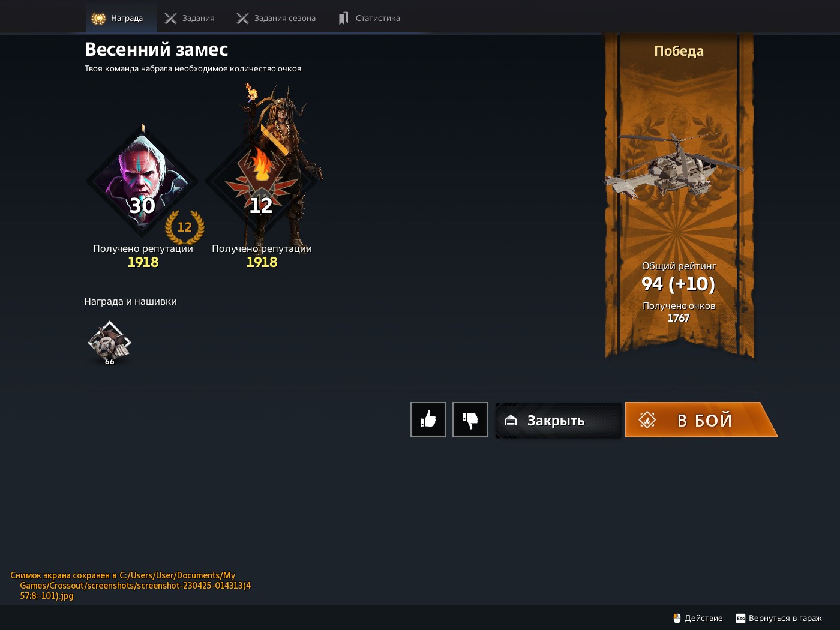Select the level 30 Engineers faction portrait
This screenshot has height=630, width=840.
(142, 181)
